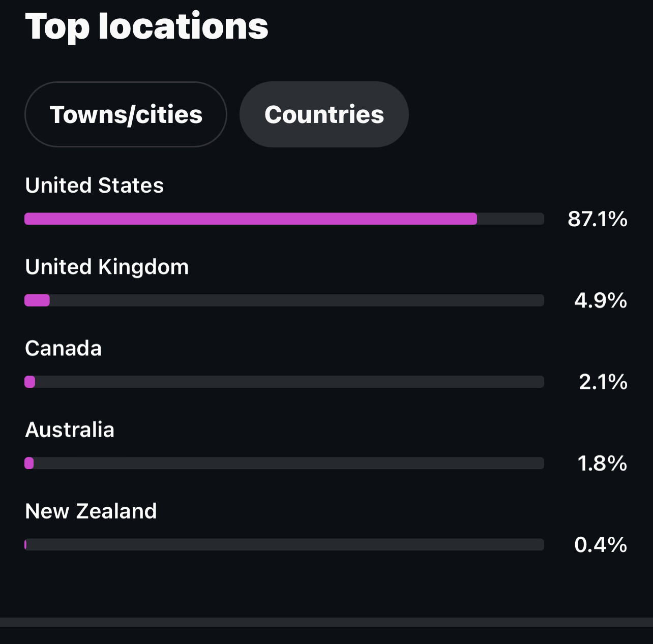The image size is (653, 644).
Task: Pick the New Zealand label
Action: tap(91, 511)
